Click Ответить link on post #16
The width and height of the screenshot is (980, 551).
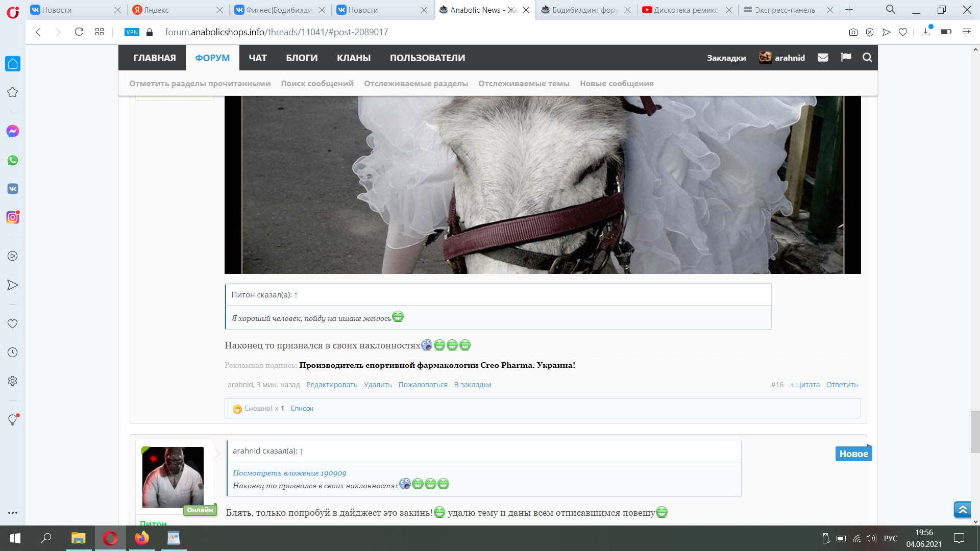[842, 385]
